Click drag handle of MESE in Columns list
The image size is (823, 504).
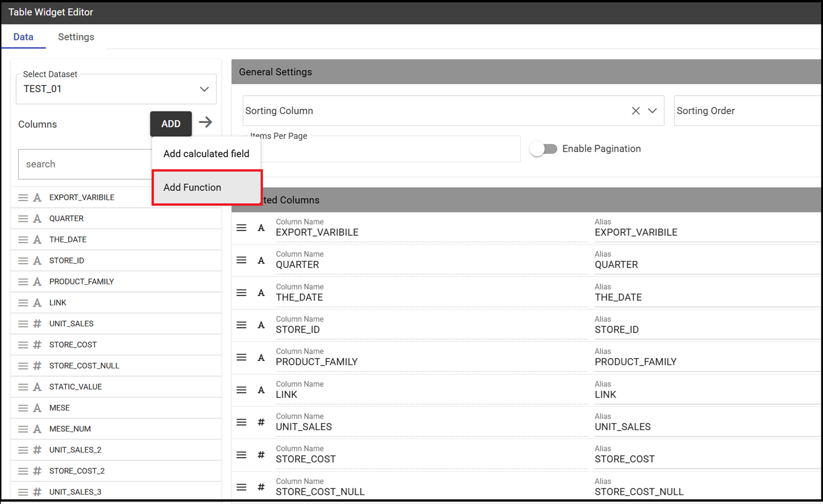(x=23, y=408)
